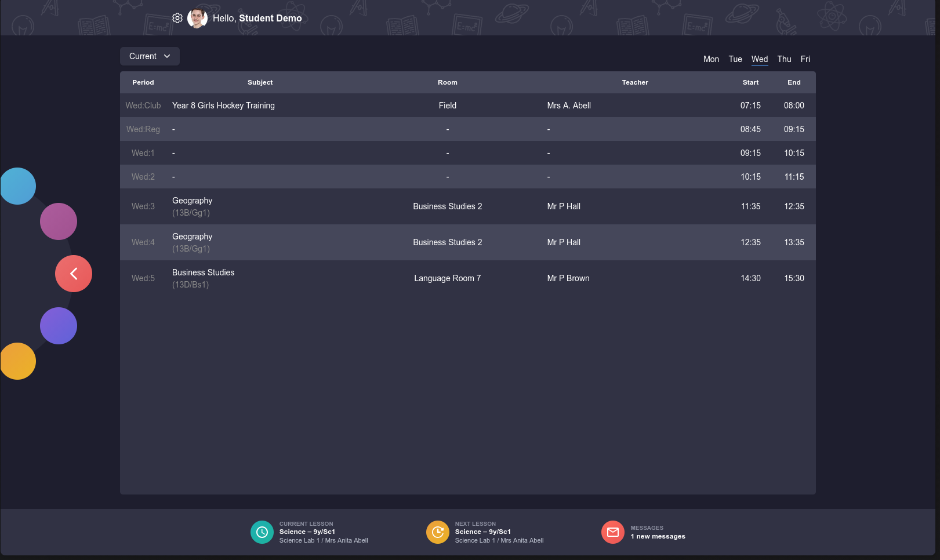Click 'Hello, Student Demo' greeting
The image size is (940, 560).
coord(257,18)
